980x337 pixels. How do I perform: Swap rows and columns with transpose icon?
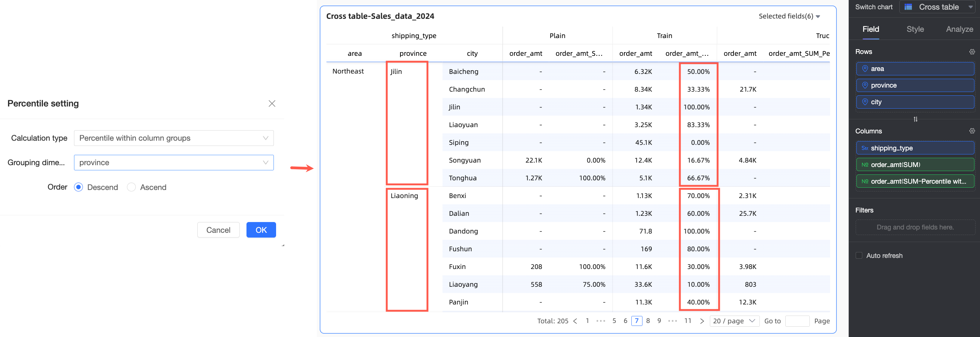tap(915, 119)
